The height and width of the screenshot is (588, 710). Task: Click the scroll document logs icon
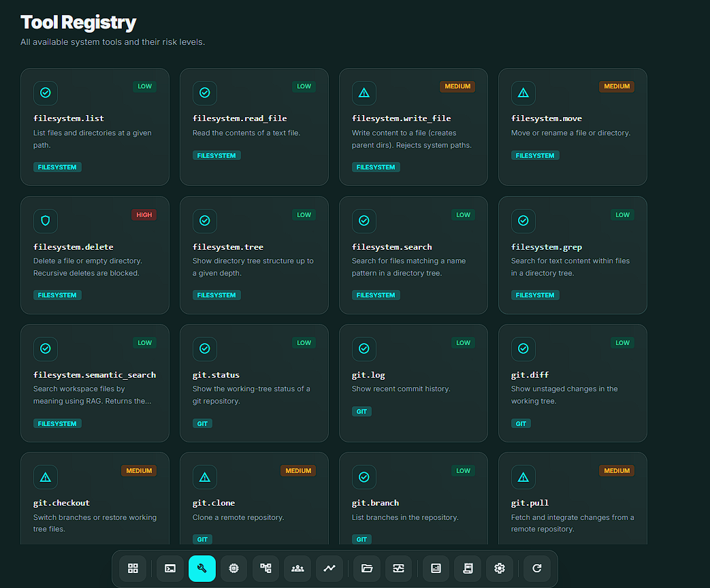(x=468, y=568)
